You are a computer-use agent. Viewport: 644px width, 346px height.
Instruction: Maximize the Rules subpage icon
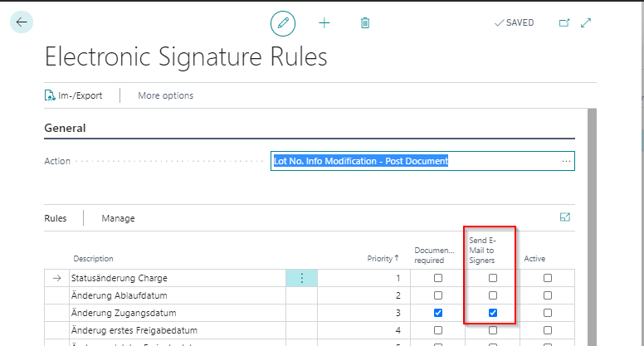pyautogui.click(x=565, y=217)
